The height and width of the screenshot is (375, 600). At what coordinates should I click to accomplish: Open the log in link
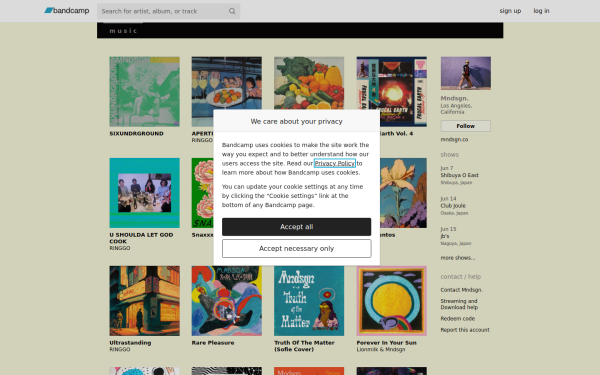(541, 11)
